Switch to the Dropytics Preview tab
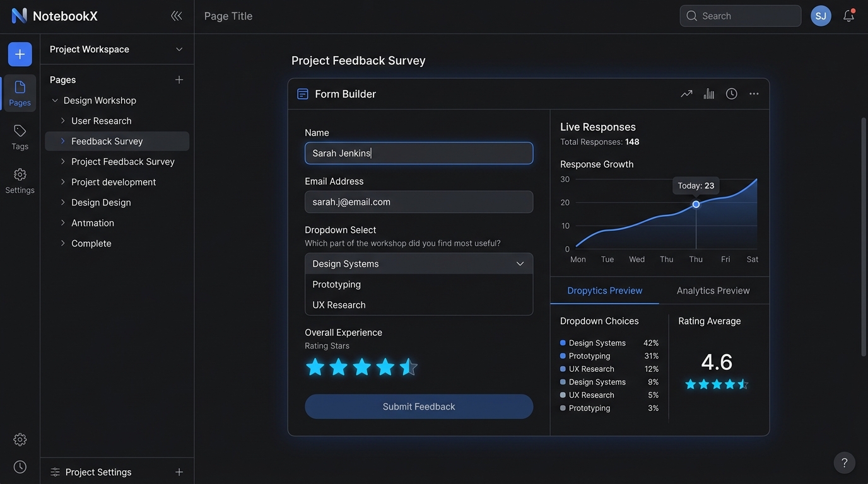This screenshot has height=484, width=868. (604, 291)
